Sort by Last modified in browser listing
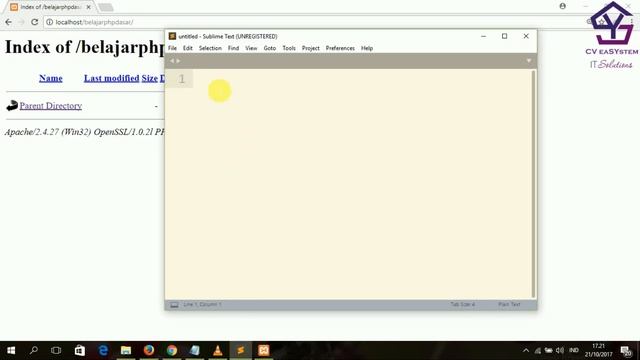Image resolution: width=640 pixels, height=360 pixels. pyautogui.click(x=111, y=78)
